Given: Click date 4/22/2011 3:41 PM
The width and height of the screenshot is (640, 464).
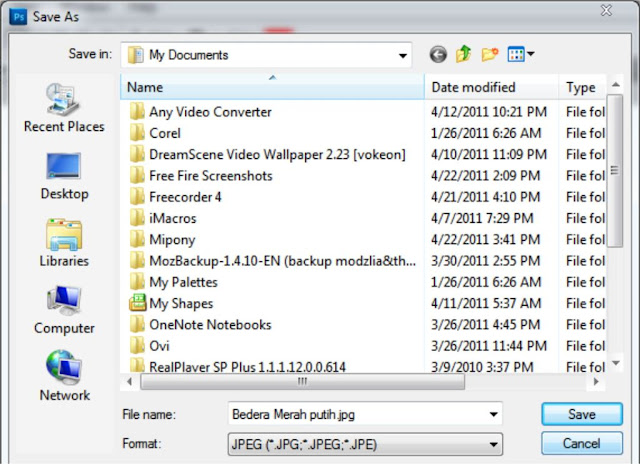Looking at the screenshot, I should tap(486, 239).
